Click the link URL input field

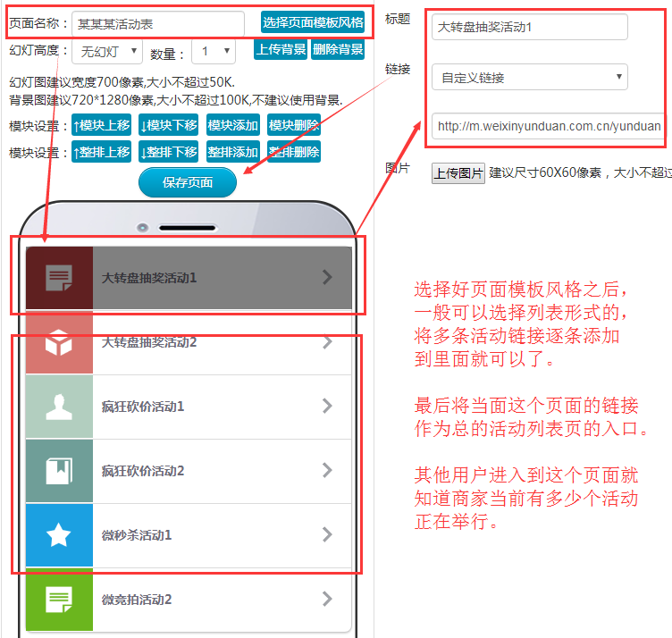[x=549, y=126]
